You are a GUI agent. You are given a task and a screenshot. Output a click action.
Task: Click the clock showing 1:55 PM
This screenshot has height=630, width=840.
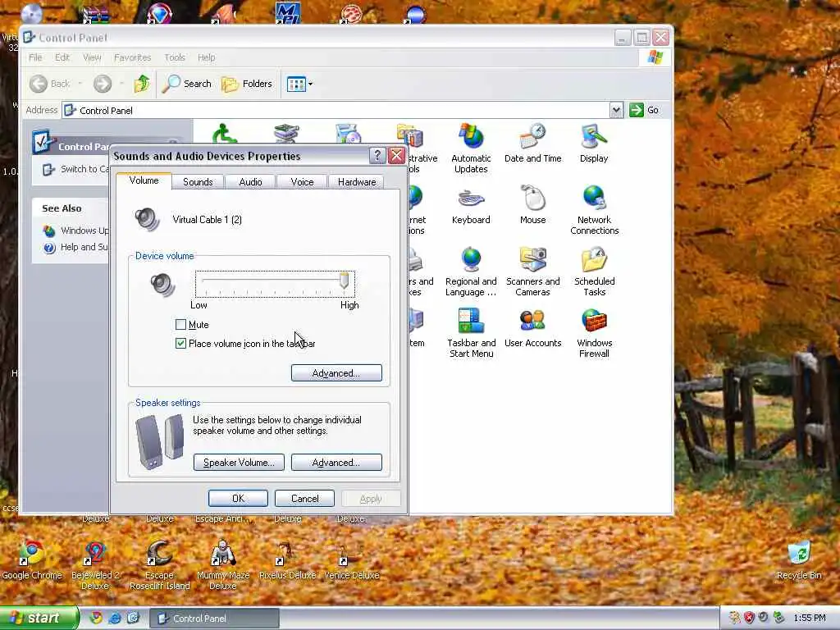[810, 619]
